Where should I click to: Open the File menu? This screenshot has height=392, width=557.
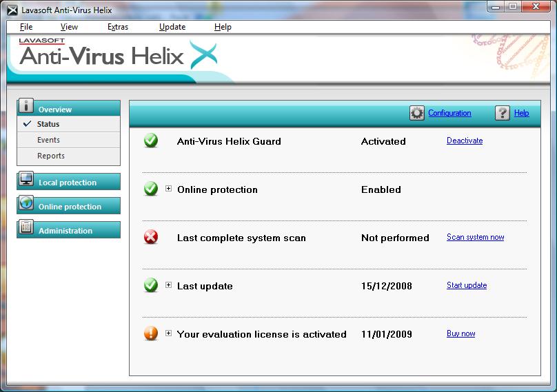tap(26, 27)
